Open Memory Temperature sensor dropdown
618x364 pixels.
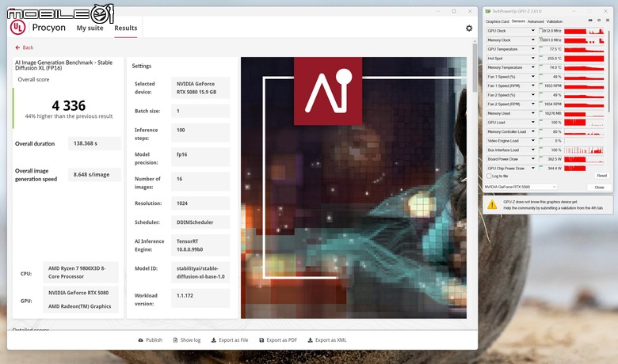coord(533,67)
